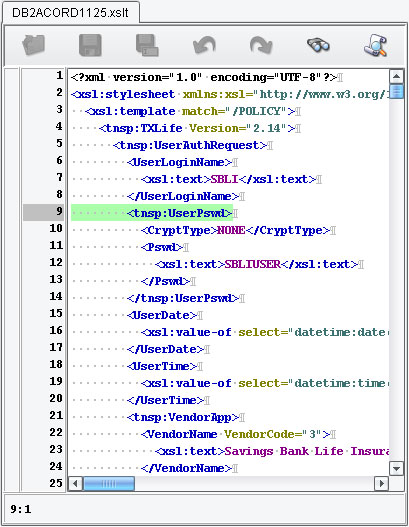Click the tnsp:VendorApp tag
Image resolution: width=409 pixels, height=527 pixels.
(183, 418)
